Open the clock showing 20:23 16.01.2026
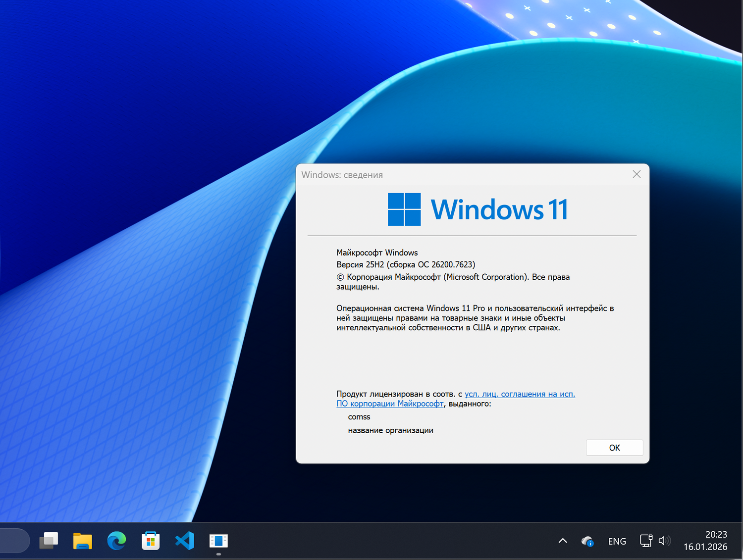 705,541
